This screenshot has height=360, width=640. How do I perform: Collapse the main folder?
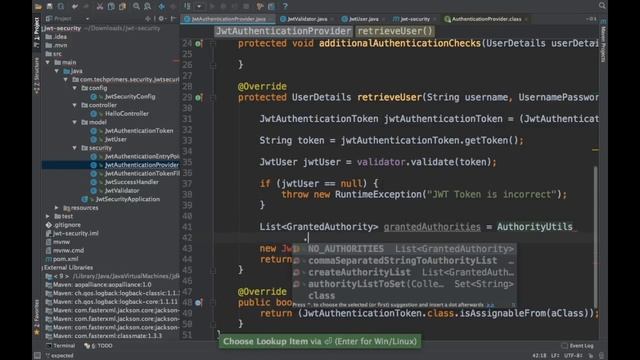click(48, 62)
